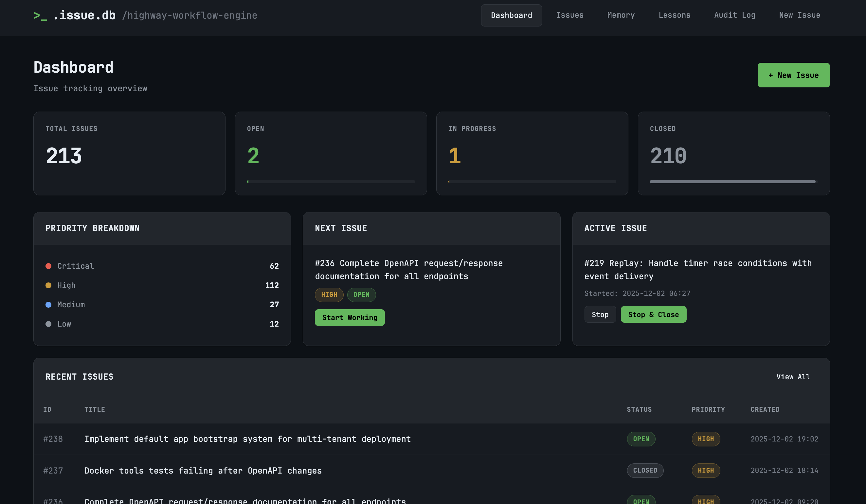Click the terminal prompt logo icon

[40, 16]
